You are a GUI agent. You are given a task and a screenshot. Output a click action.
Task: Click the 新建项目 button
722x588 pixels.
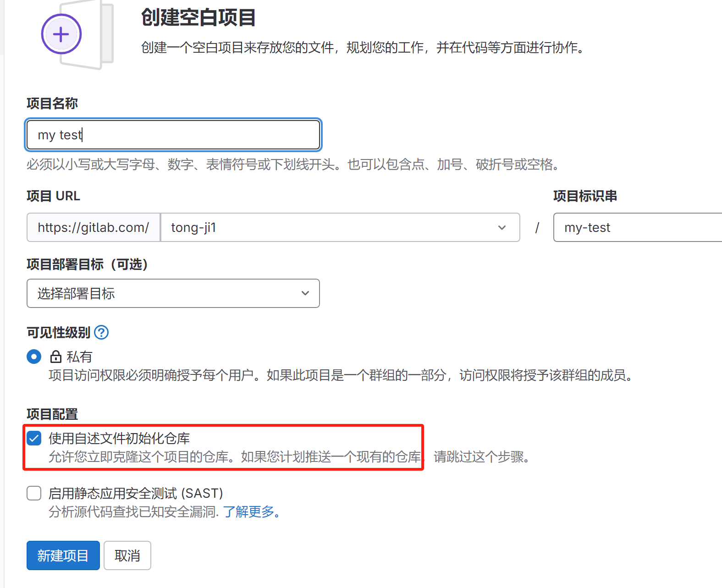click(63, 555)
